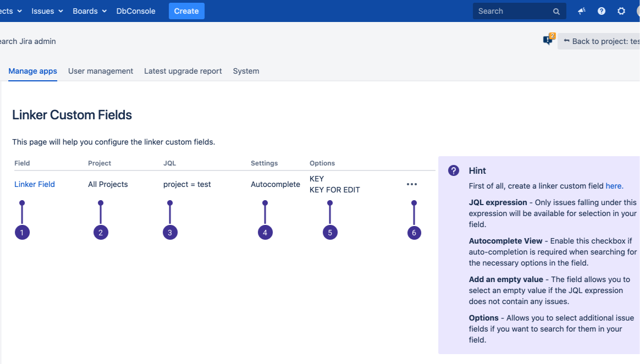Viewport: 640px width, 364px height.
Task: Open the DbConsole menu item
Action: click(x=136, y=11)
